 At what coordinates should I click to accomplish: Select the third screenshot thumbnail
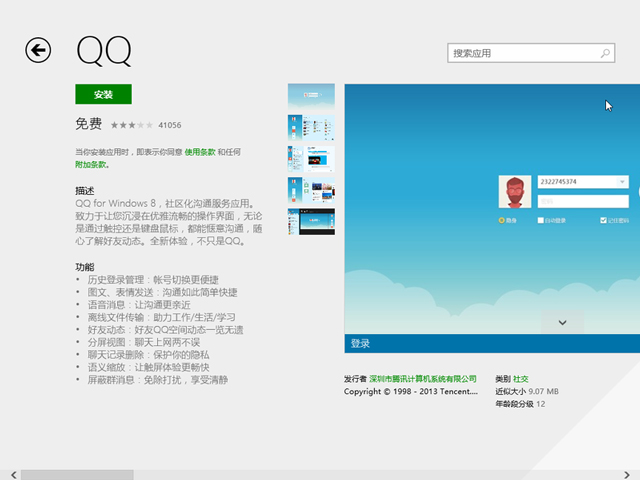311,159
